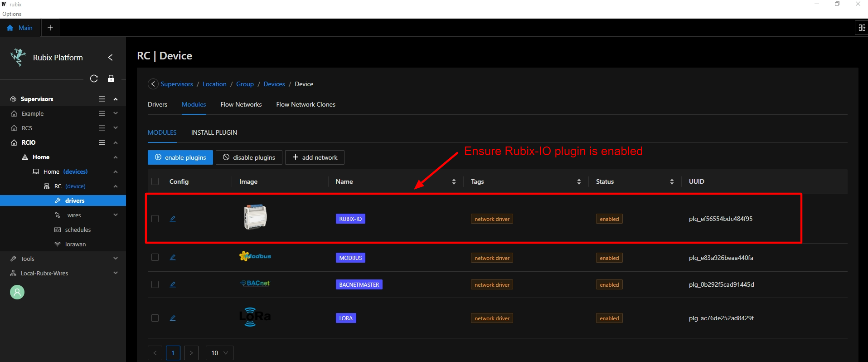Check the MODBUS row checkbox
Viewport: 868px width, 362px height.
click(x=155, y=257)
